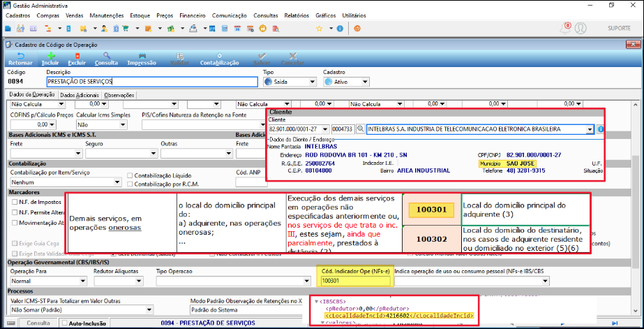Click the cash register icon in main toolbar
The image size is (644, 329).
(193, 29)
